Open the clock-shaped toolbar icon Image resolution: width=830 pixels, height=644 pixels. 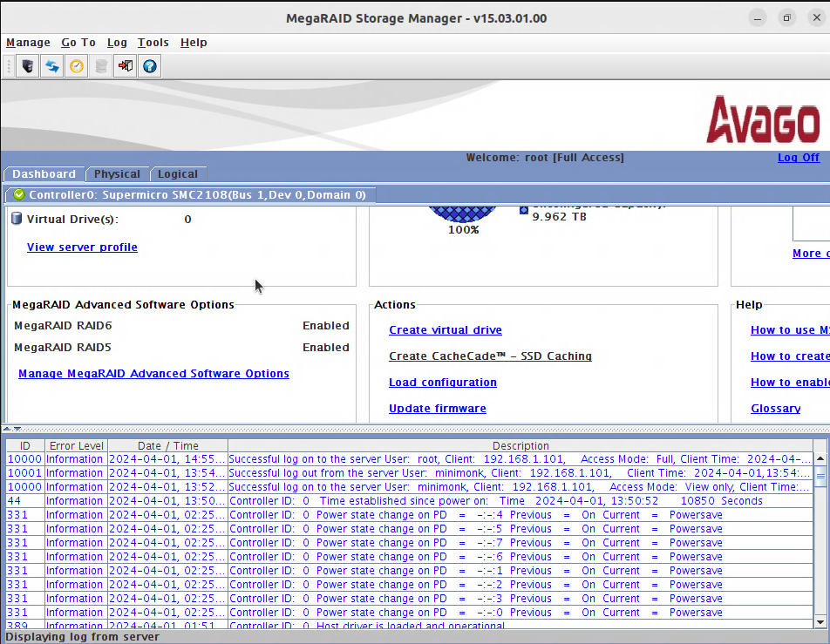tap(77, 66)
